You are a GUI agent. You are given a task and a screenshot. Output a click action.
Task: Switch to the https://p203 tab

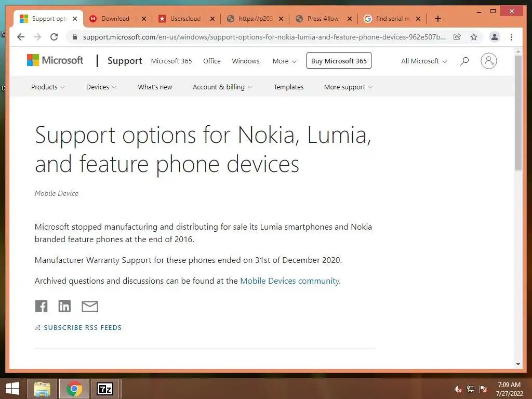pyautogui.click(x=255, y=19)
